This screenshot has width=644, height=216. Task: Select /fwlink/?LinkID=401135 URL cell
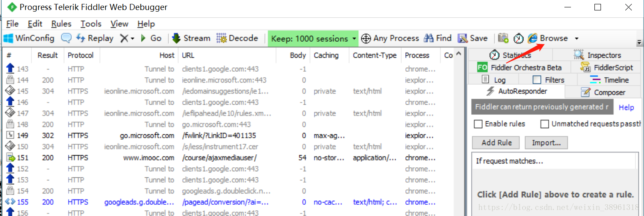219,136
